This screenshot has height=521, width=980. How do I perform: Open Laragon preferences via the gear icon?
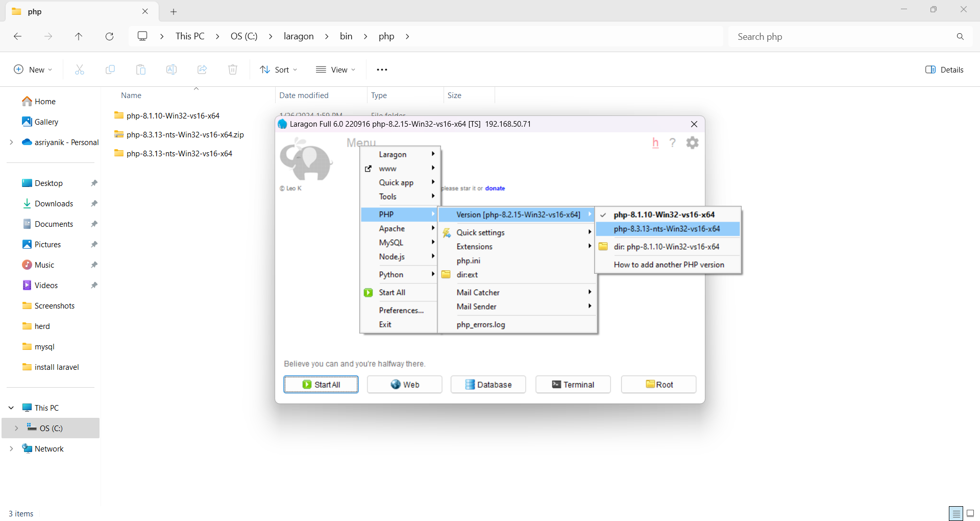(692, 143)
